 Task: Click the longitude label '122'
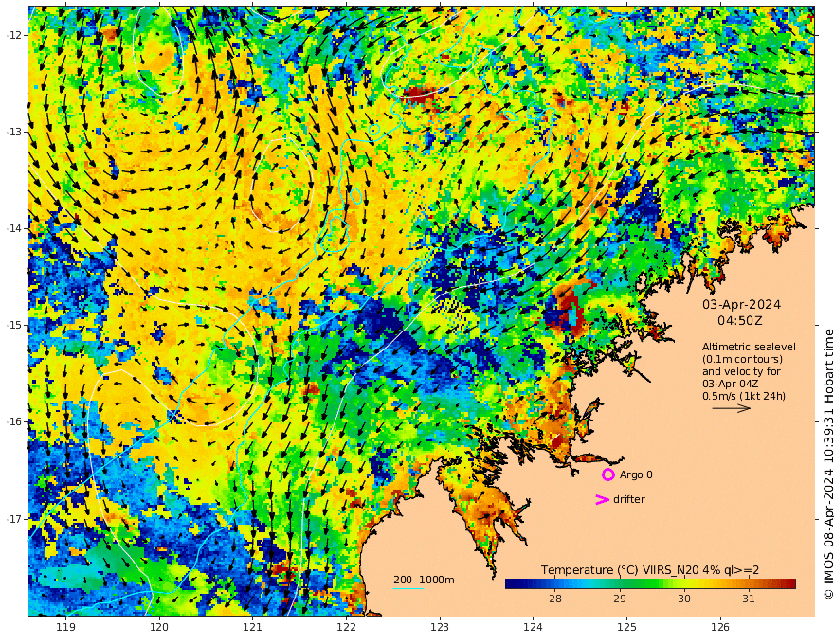coord(346,627)
